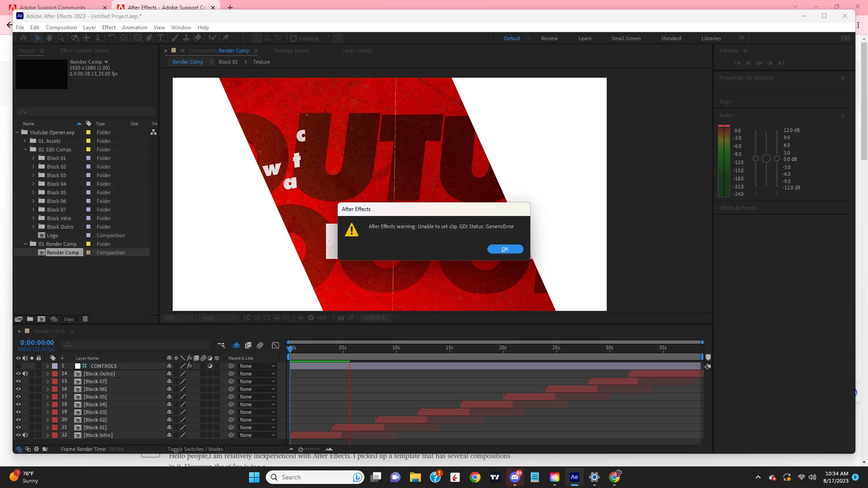
Task: Toggle visibility of Block 03 layer
Action: tap(19, 412)
